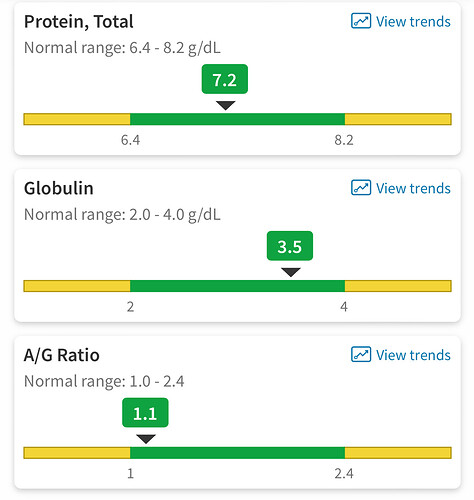
Task: Click the marker arrow under 3.5
Action: click(x=291, y=272)
